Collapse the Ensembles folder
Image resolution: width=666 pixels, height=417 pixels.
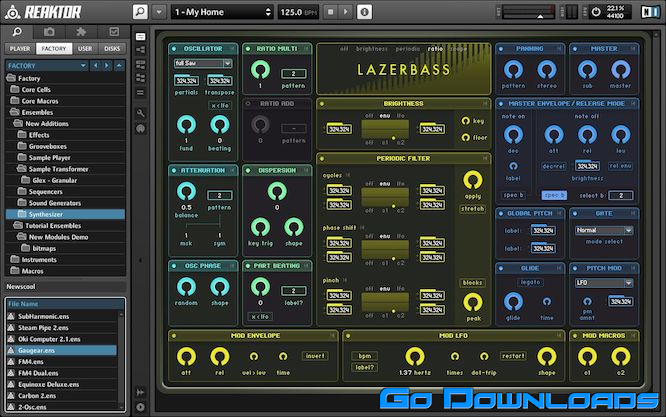15,112
